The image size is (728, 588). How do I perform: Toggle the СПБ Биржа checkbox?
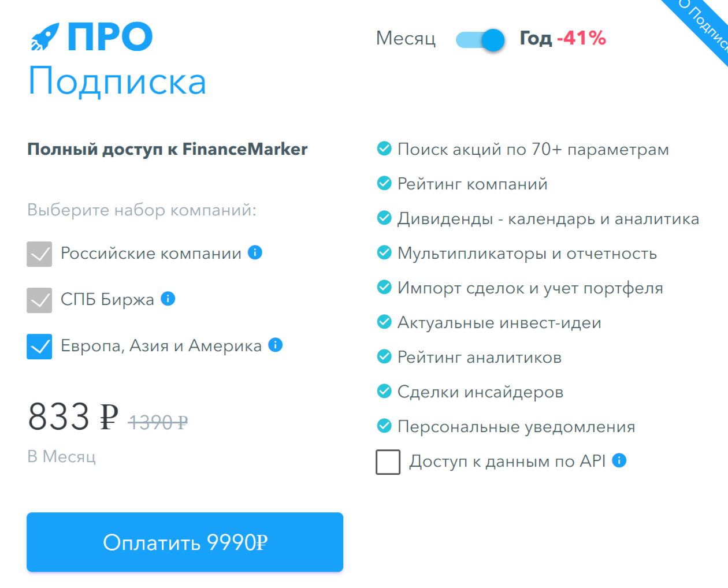(x=38, y=299)
